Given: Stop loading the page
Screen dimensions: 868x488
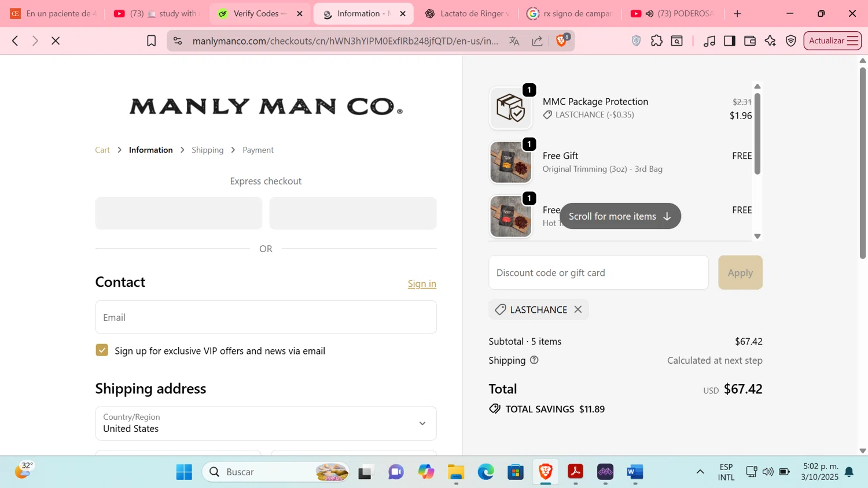Looking at the screenshot, I should pyautogui.click(x=56, y=40).
